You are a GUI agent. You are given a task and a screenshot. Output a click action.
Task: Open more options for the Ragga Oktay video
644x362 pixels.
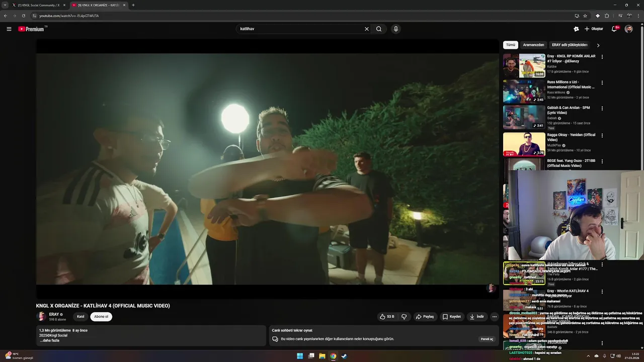click(602, 135)
